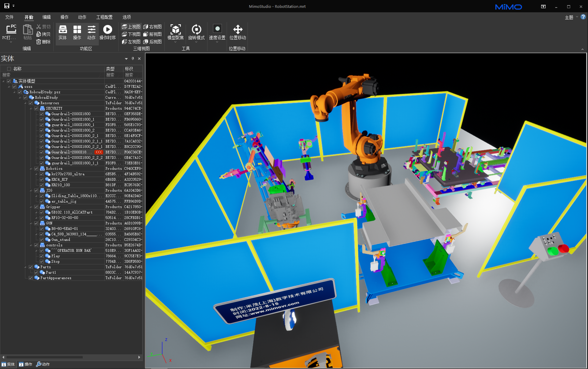Select the 位置移动 move position tool
This screenshot has width=588, height=369.
(x=238, y=30)
